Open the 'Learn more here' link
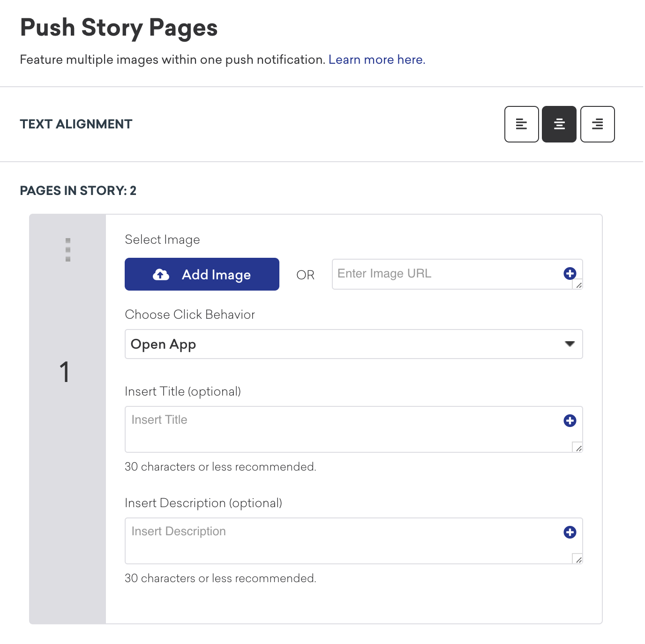This screenshot has height=644, width=645. (x=376, y=60)
